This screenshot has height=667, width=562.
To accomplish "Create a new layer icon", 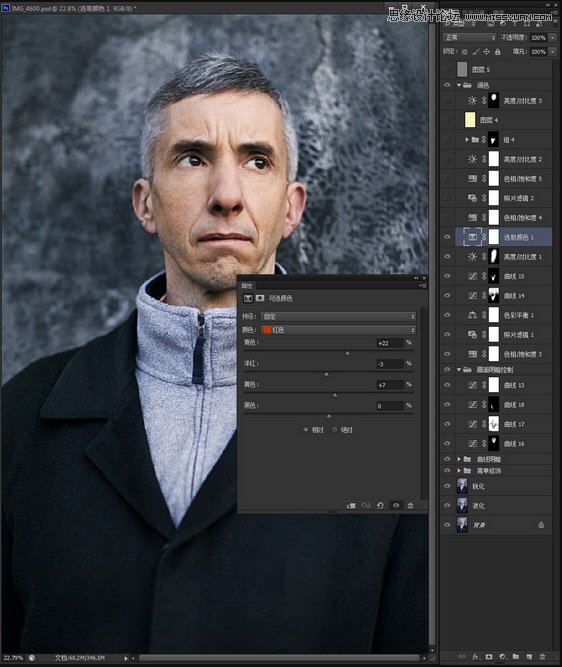I will coord(529,657).
